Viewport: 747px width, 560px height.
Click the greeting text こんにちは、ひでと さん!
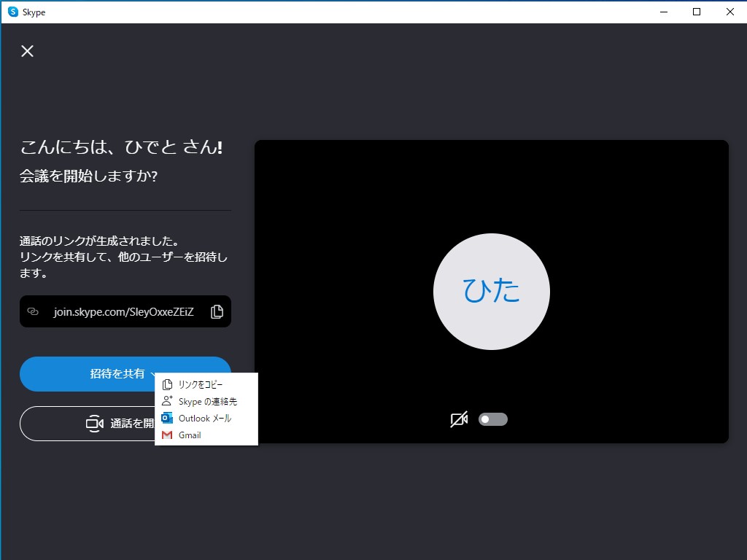[x=122, y=147]
